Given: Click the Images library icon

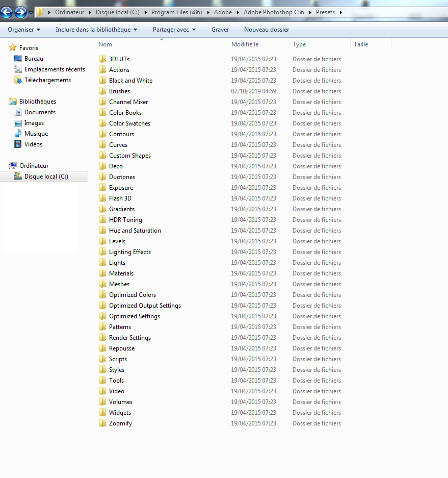Looking at the screenshot, I should click(x=18, y=123).
